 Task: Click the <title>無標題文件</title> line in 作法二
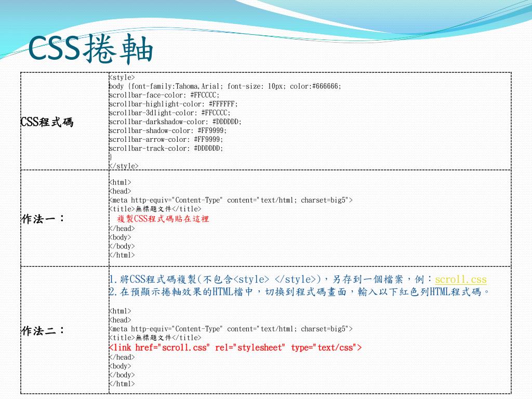155,337
